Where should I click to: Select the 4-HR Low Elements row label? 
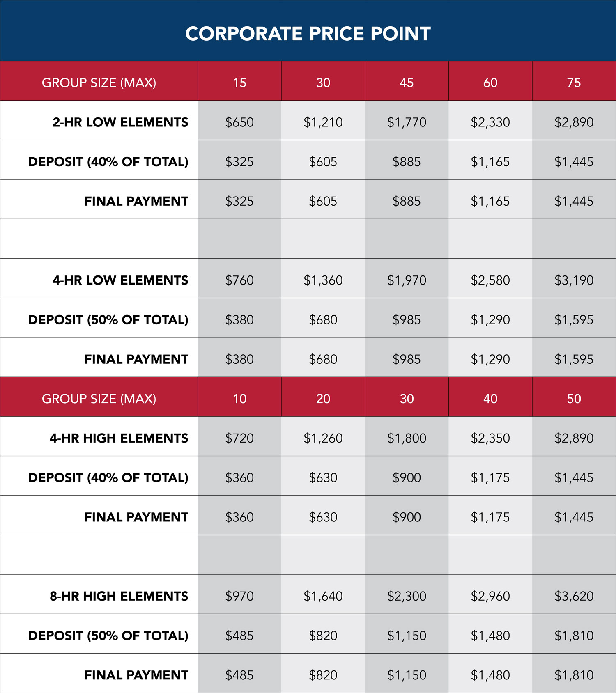tap(120, 280)
